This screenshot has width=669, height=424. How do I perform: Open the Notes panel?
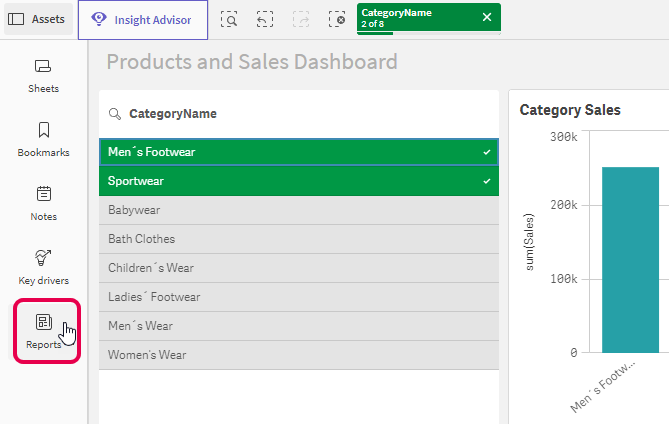(43, 203)
